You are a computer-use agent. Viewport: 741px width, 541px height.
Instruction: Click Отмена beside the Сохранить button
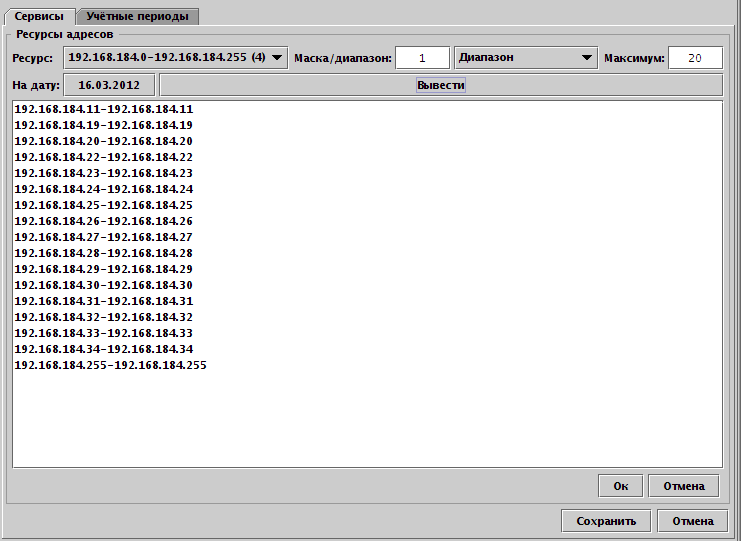[x=692, y=521]
